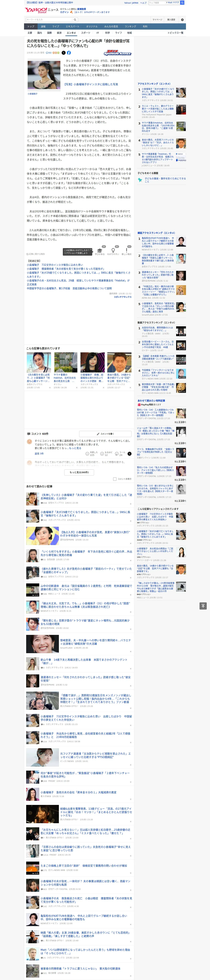This screenshot has height=980, width=210.
Task: Click 記事に関する報告 report icon link
Action: 35,254
